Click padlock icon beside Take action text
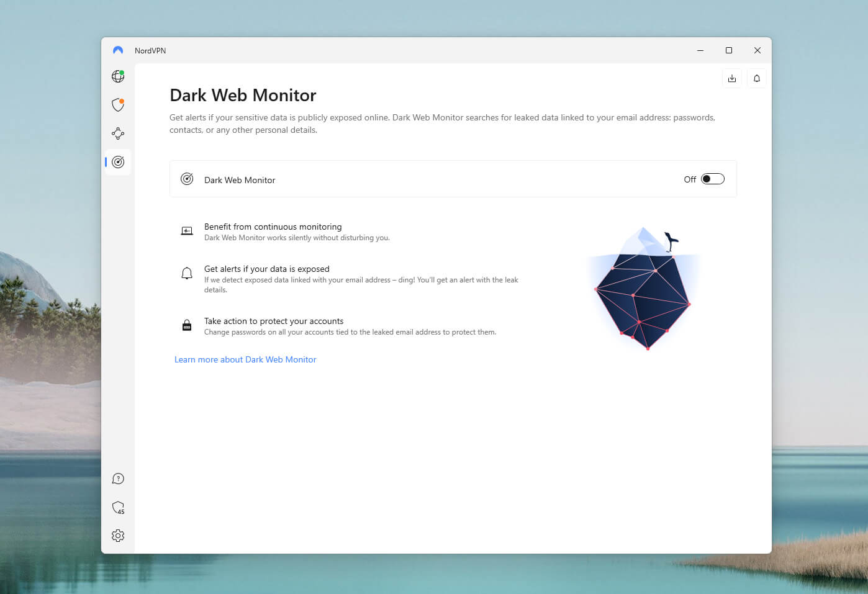This screenshot has width=868, height=594. click(x=187, y=325)
